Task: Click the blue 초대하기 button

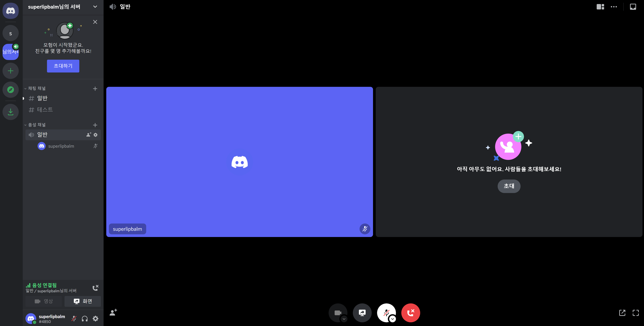Action: [63, 66]
